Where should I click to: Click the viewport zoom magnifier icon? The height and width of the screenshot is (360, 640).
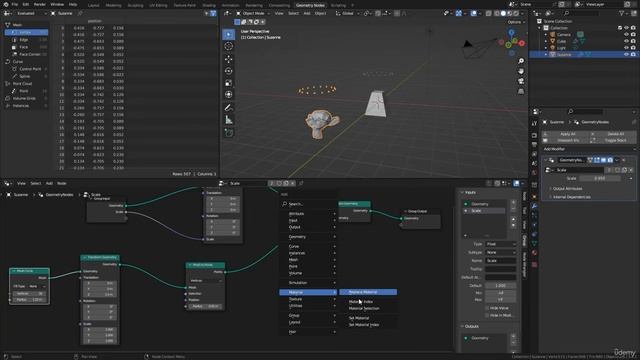click(x=521, y=61)
